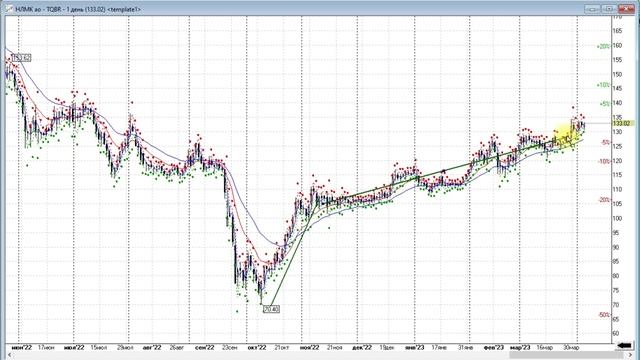The width and height of the screenshot is (640, 360).
Task: Click the +5% level label
Action: (604, 104)
